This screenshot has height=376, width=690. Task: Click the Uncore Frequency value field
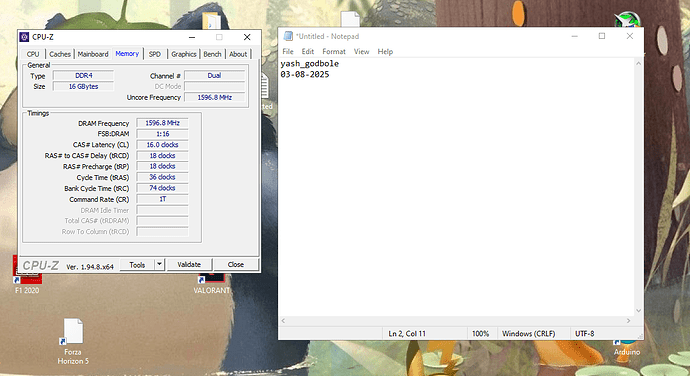[214, 97]
